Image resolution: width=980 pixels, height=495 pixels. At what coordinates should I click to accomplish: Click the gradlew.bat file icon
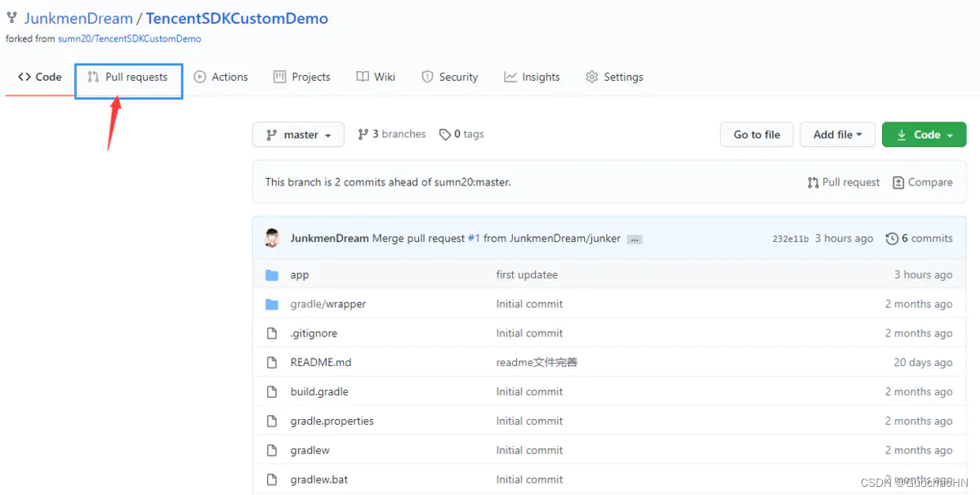272,479
